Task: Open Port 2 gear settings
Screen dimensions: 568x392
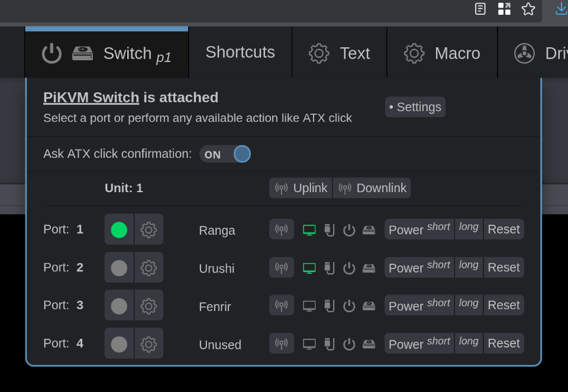Action: (x=149, y=267)
